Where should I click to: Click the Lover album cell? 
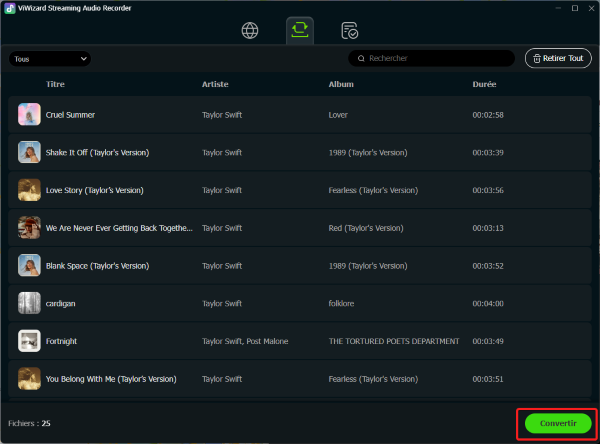coord(338,115)
